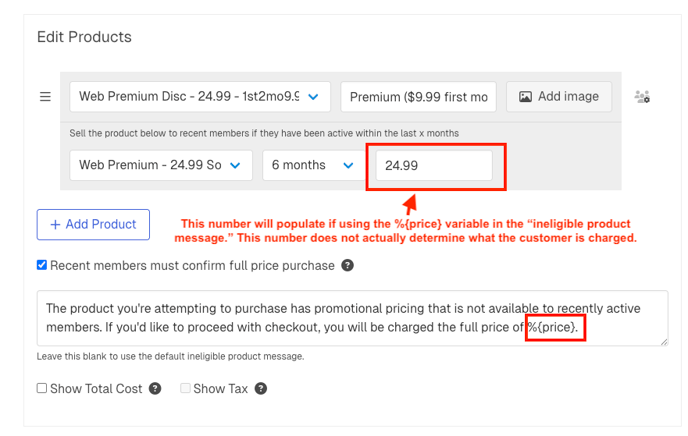Click the %{price} variable in the message
Image resolution: width=688 pixels, height=436 pixels.
(x=554, y=328)
